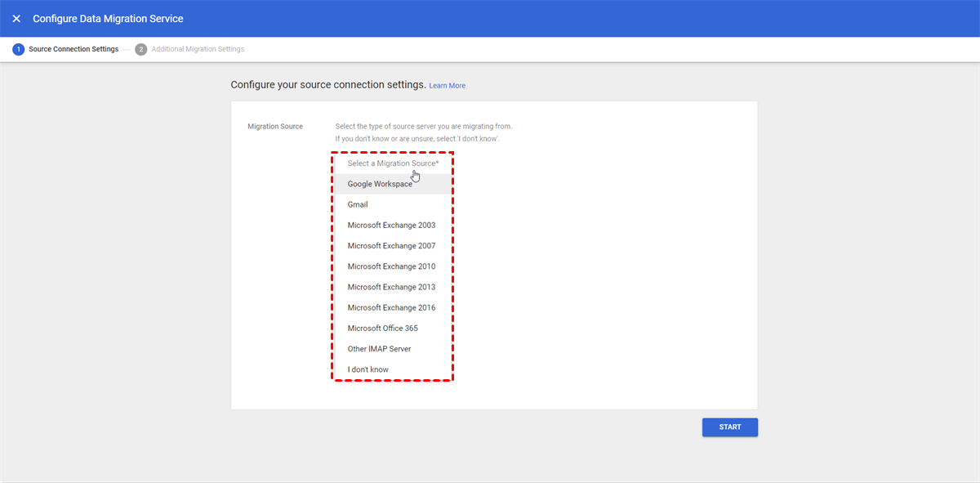Select the Microsoft Exchange 2007 option
The width and height of the screenshot is (980, 483).
(391, 245)
